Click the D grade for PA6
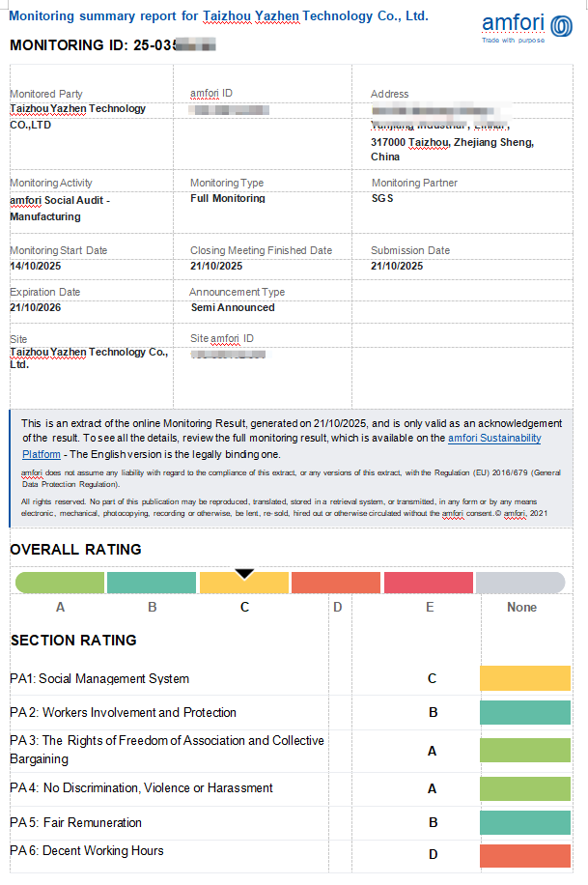Image resolution: width=588 pixels, height=885 pixels. (x=433, y=855)
